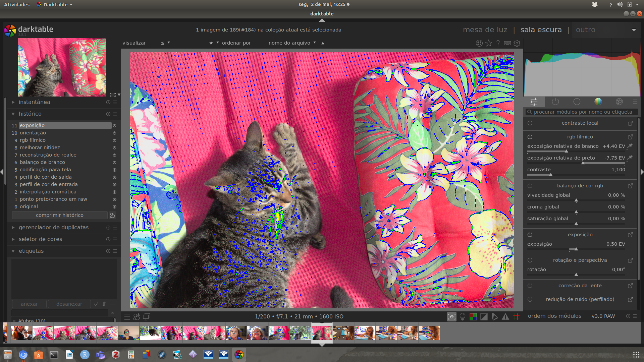Click comprimir histórico button
The height and width of the screenshot is (362, 644).
[x=60, y=215]
